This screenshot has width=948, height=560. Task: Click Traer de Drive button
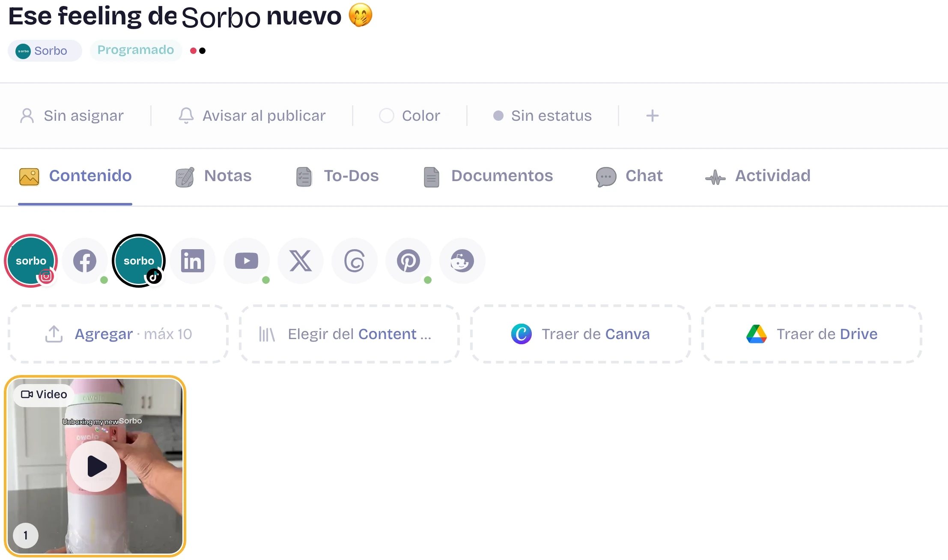[812, 334]
